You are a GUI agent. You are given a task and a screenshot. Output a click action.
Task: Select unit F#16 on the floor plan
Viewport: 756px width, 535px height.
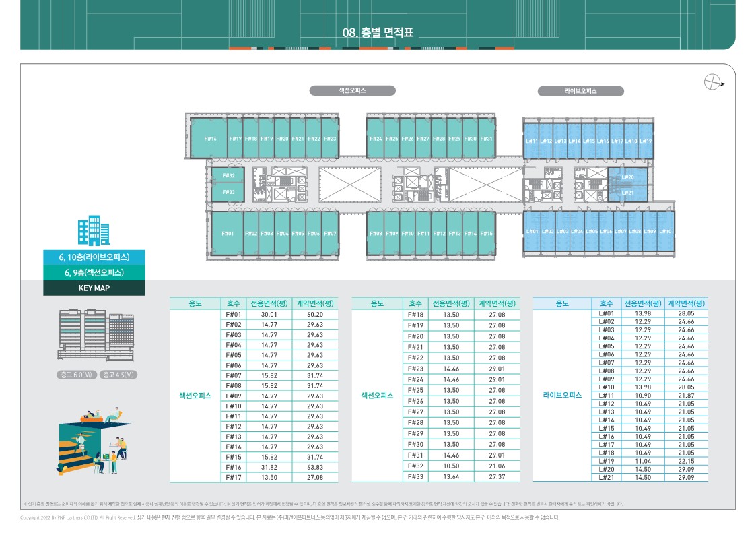(x=210, y=138)
